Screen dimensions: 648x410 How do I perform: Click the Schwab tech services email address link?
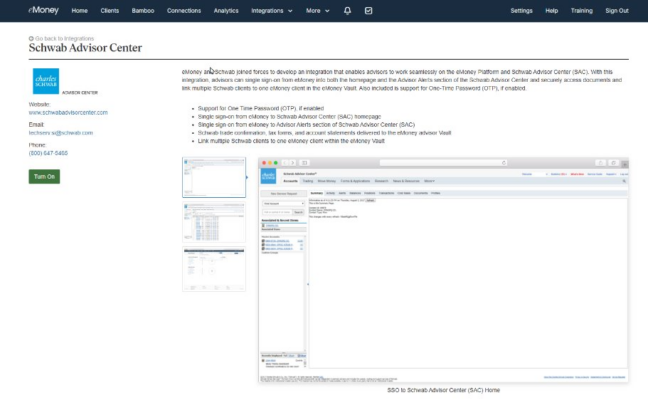61,133
